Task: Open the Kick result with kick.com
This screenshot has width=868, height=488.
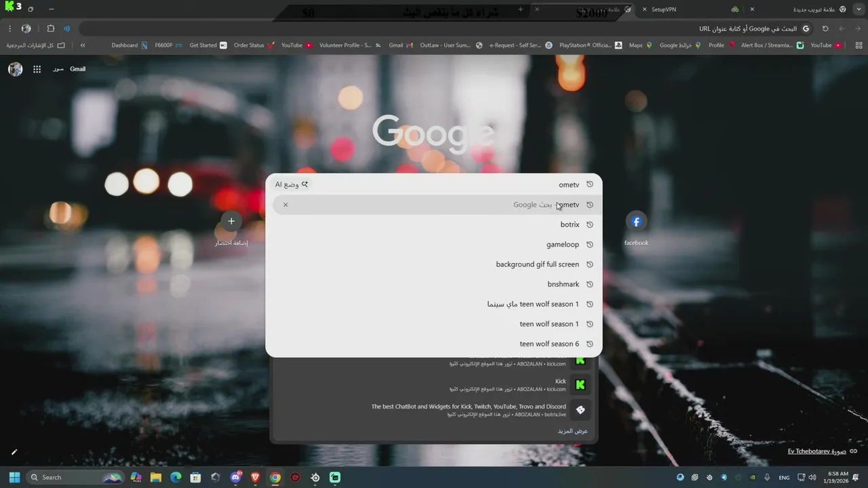Action: 434,385
